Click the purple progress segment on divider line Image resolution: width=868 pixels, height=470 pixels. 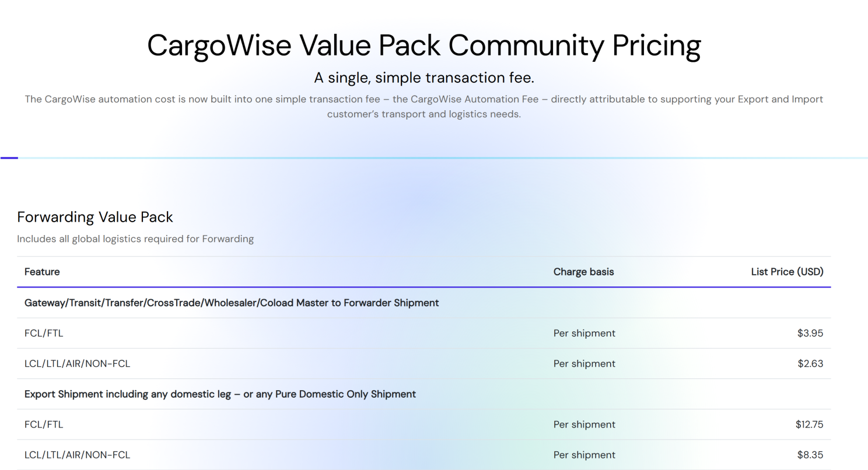click(9, 157)
